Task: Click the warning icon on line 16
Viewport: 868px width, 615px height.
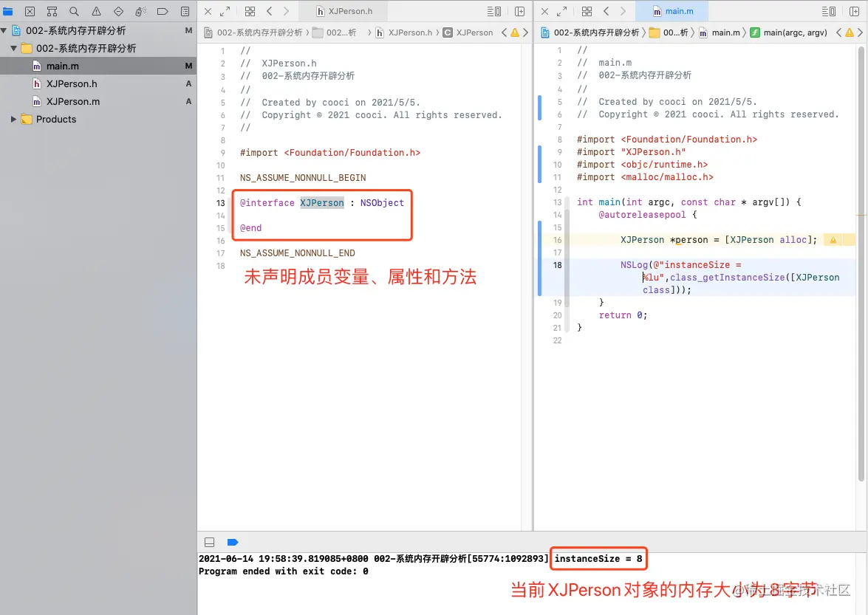Action: click(x=833, y=239)
